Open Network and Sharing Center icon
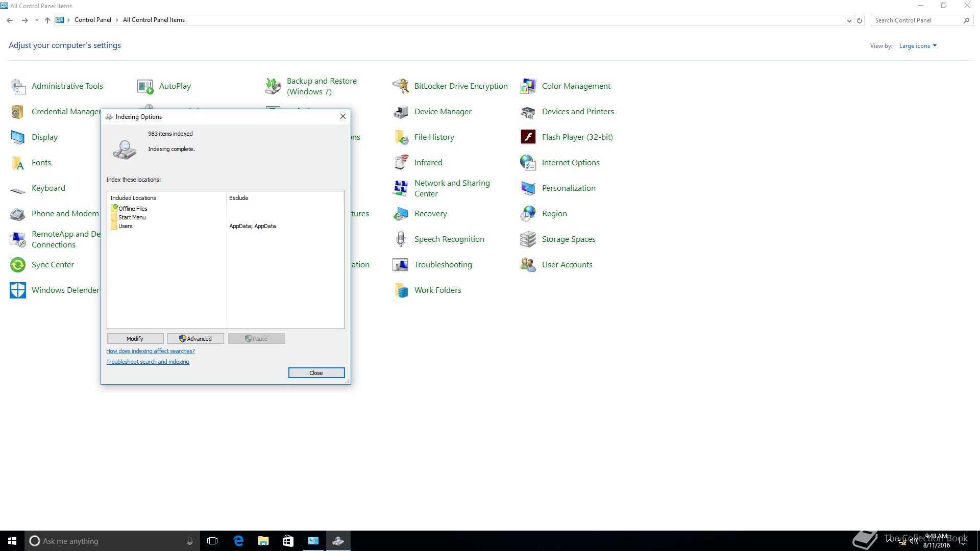 401,188
